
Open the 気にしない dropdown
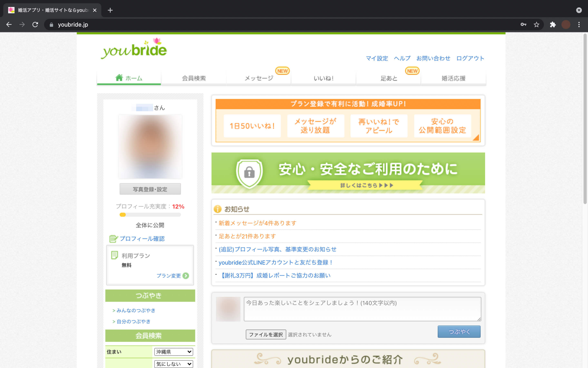point(174,364)
